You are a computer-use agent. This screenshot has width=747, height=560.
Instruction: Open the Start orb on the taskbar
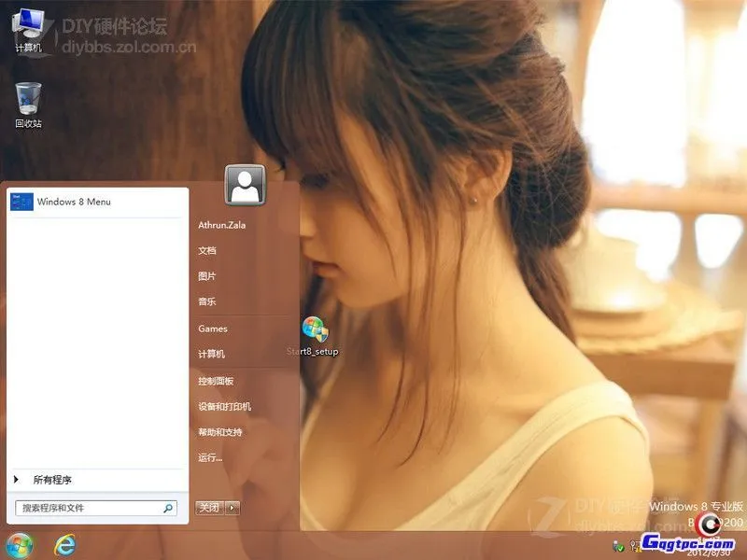point(19,546)
